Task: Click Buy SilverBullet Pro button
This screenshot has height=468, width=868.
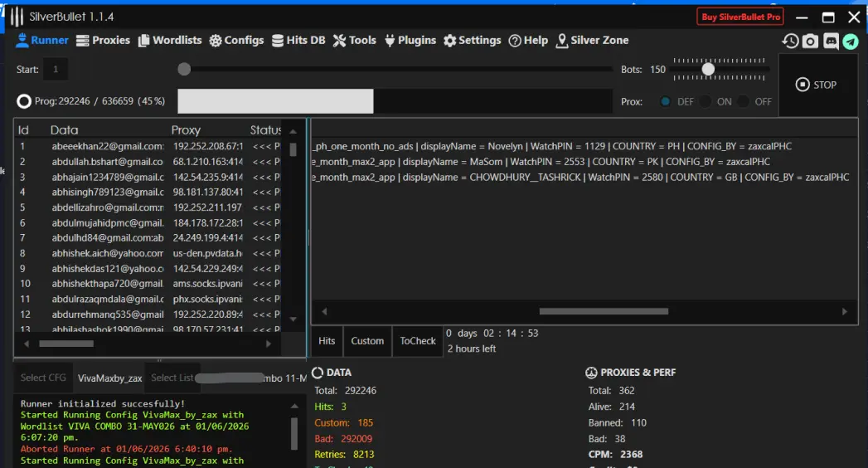Action: [x=740, y=17]
